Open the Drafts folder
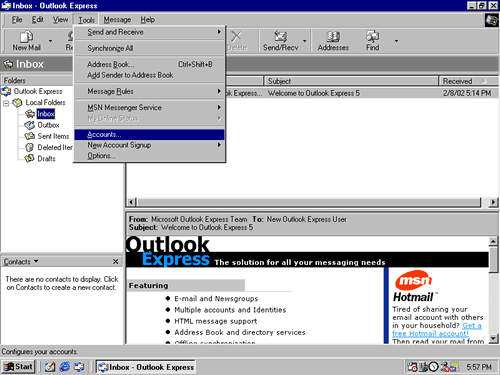Image resolution: width=500 pixels, height=375 pixels. tap(46, 158)
